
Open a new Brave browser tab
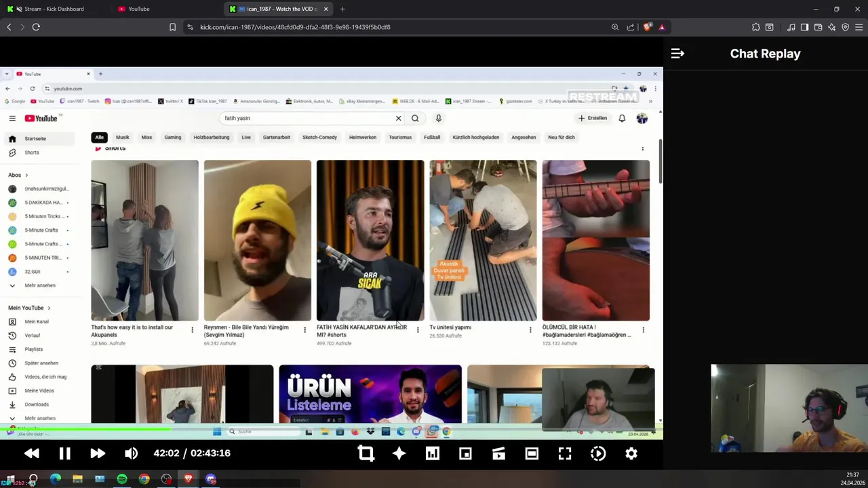tap(342, 9)
